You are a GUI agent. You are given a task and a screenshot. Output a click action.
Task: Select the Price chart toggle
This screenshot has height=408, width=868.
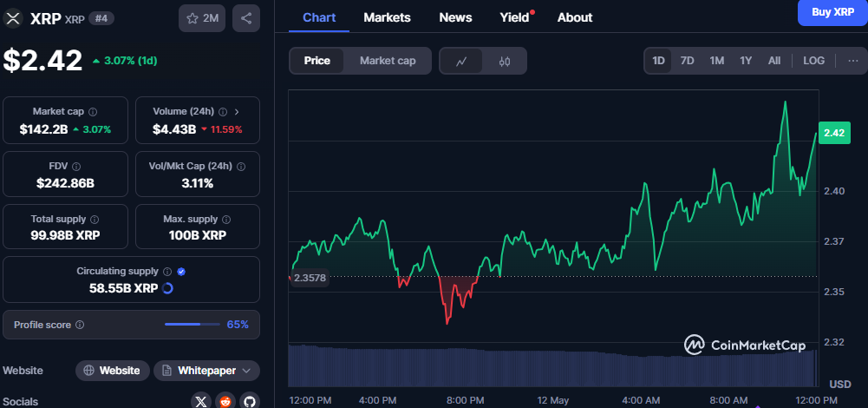click(x=317, y=61)
